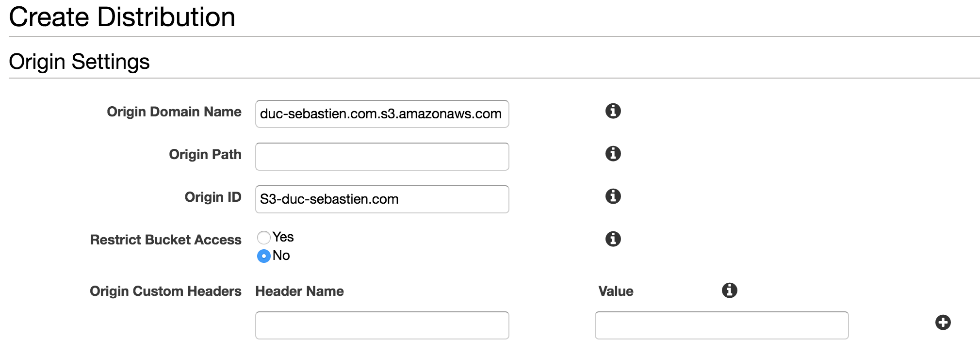Click the Restrict Bucket Access label
The height and width of the screenshot is (355, 980).
[x=165, y=240]
